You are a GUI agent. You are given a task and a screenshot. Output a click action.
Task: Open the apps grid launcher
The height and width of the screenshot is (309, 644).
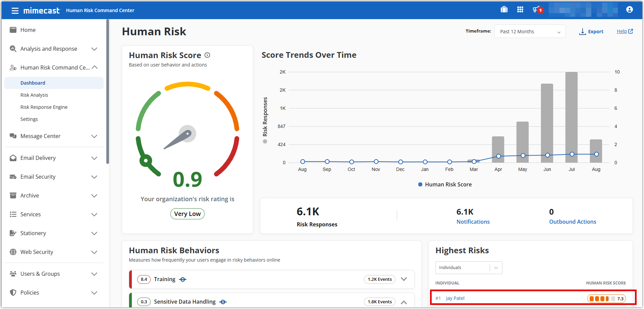(x=520, y=10)
